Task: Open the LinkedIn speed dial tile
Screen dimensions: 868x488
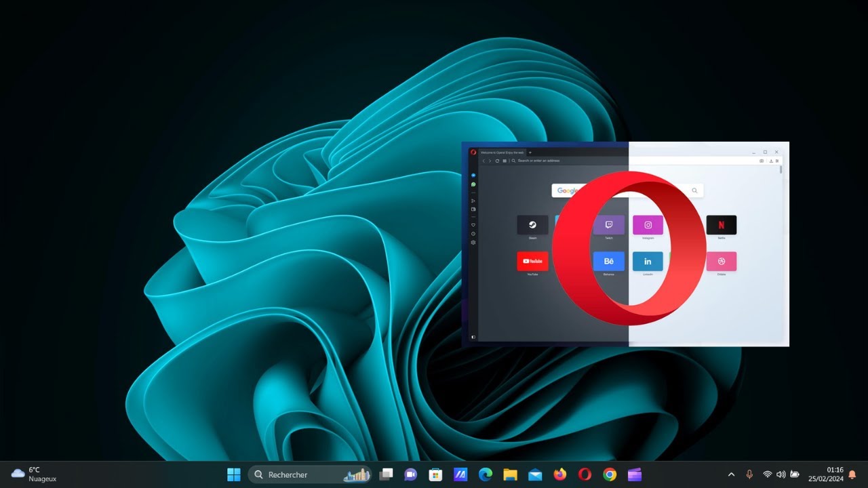Action: point(648,262)
